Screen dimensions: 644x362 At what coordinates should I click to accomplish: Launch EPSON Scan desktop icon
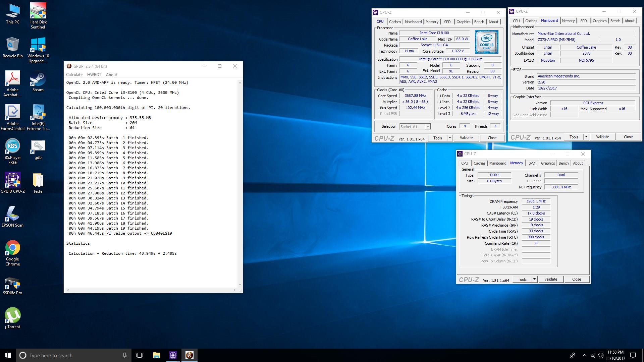click(x=13, y=217)
